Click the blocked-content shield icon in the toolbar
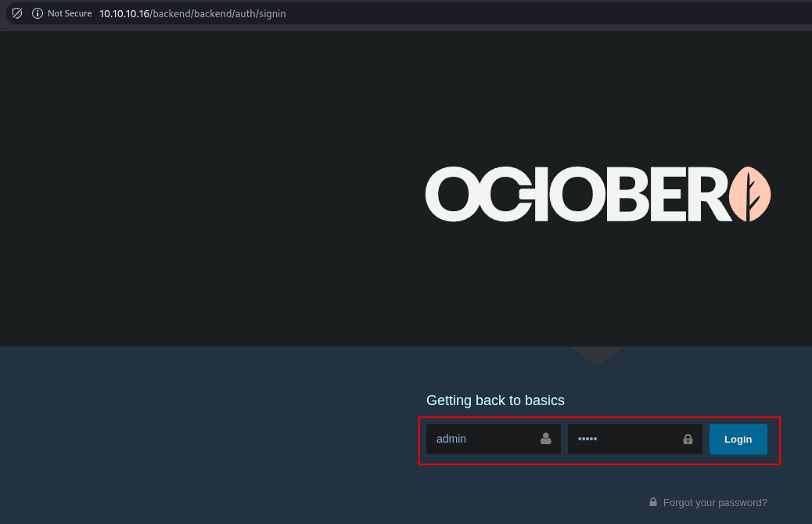 click(16, 13)
